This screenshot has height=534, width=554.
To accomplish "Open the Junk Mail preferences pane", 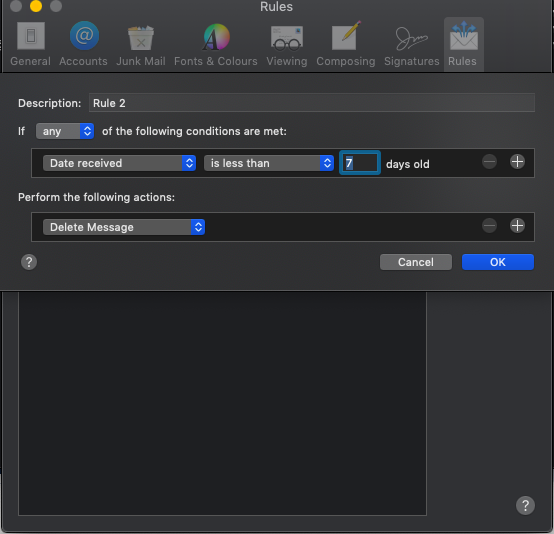I will coord(141,45).
